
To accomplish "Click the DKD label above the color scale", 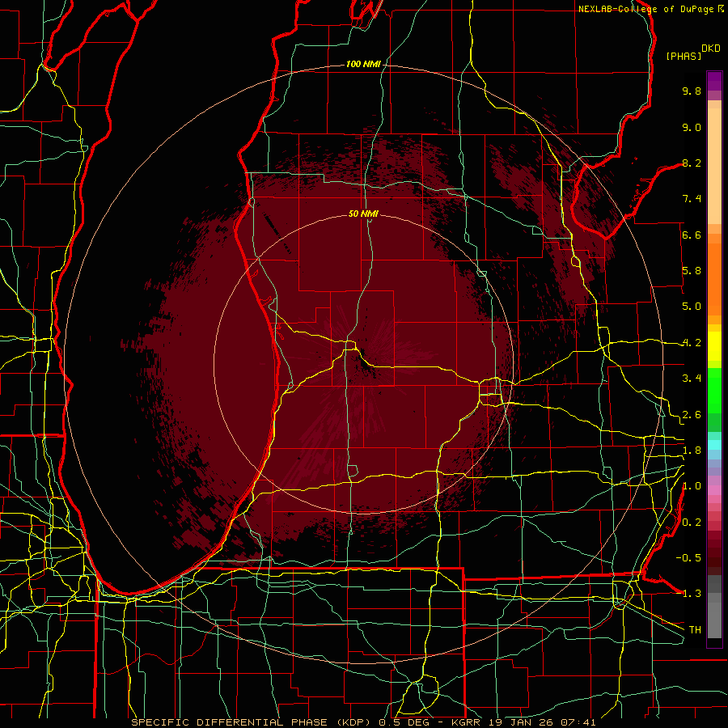I will (711, 49).
